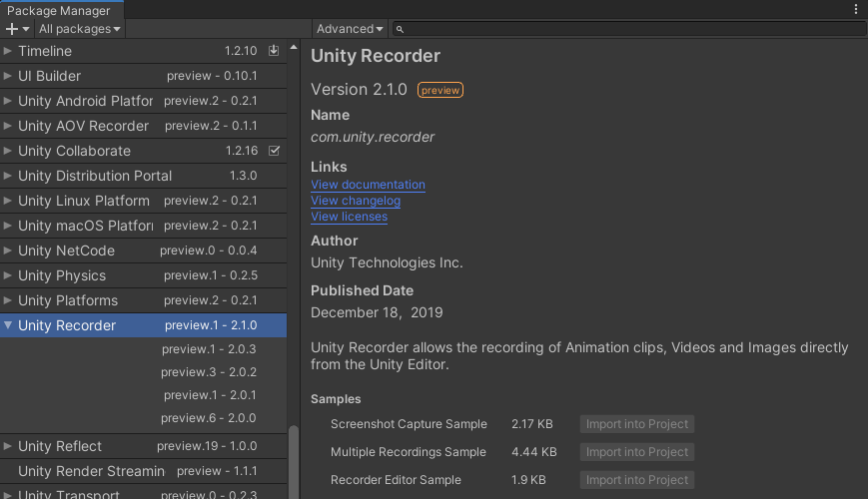The width and height of the screenshot is (868, 499).
Task: Select the Unity Physics package
Action: [144, 274]
